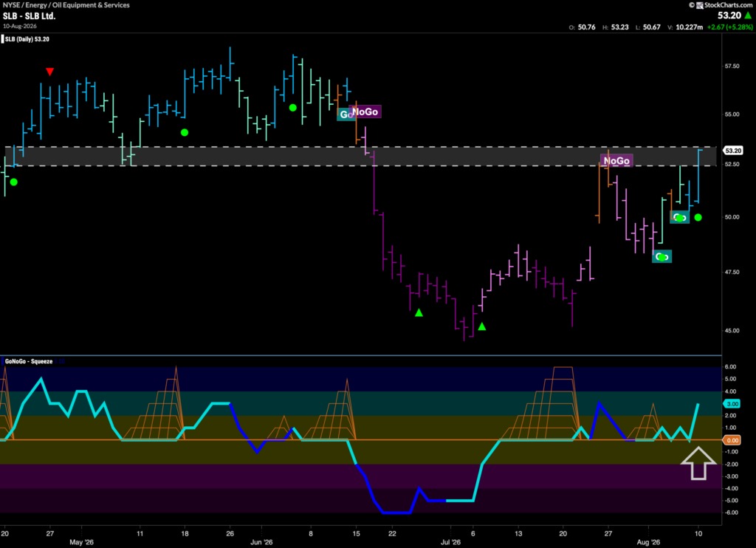Click the 47.50 price axis label
Screen dimensions: 756x548
(x=732, y=272)
